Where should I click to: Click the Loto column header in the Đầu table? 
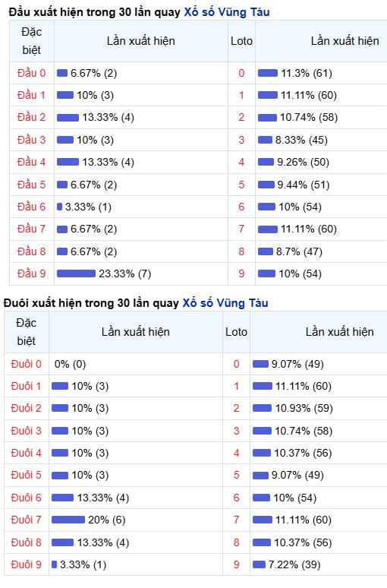[x=241, y=41]
